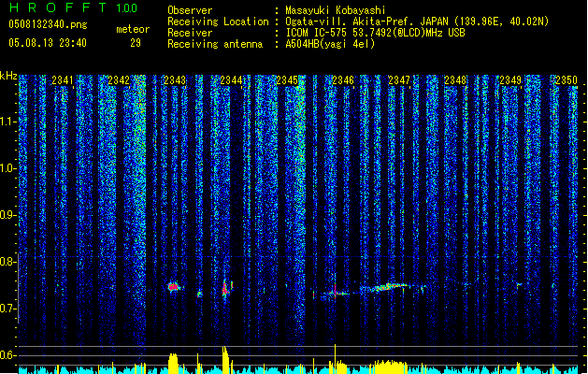Click the 2345 time marker
Image resolution: width=588 pixels, height=374 pixels.
pos(287,79)
